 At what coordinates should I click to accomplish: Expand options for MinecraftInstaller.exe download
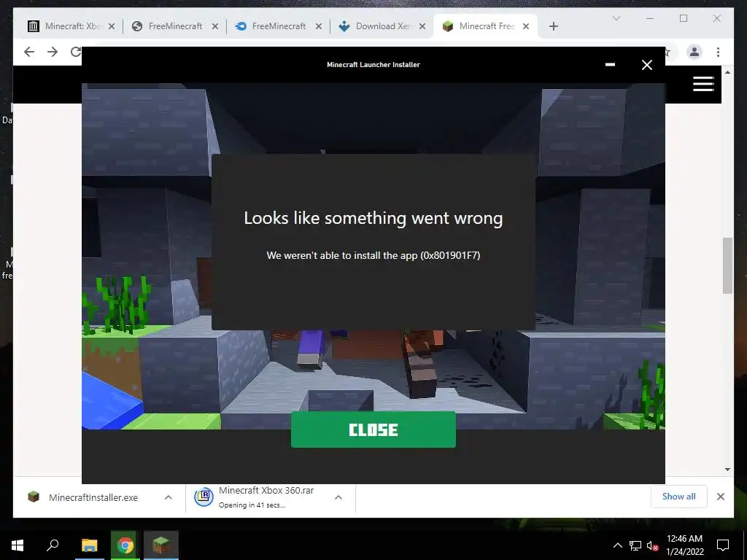tap(169, 497)
